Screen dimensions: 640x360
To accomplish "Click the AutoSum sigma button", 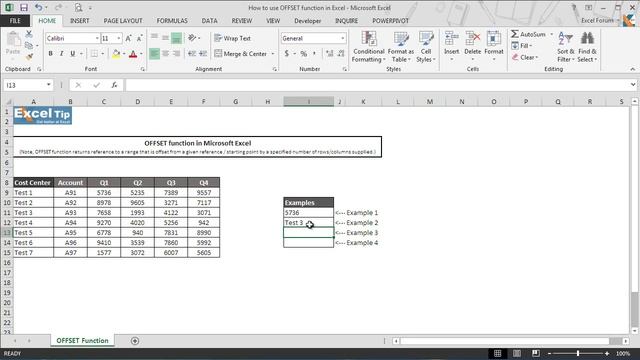I will click(528, 34).
